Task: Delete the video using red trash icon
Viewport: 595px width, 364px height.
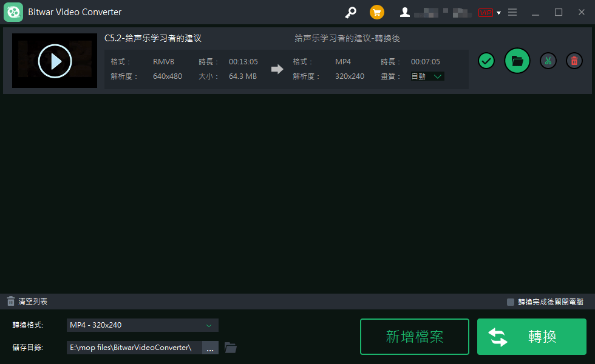Action: (x=574, y=61)
